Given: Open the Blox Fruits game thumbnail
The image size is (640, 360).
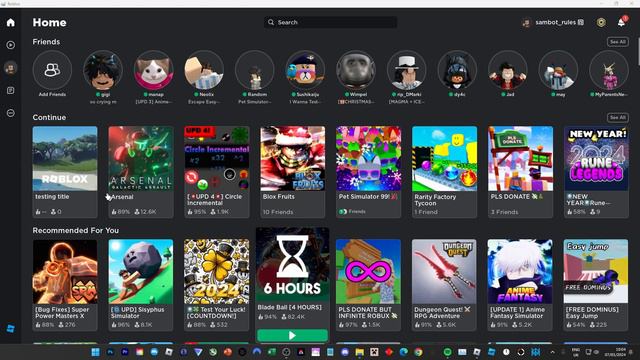Looking at the screenshot, I should [x=293, y=158].
